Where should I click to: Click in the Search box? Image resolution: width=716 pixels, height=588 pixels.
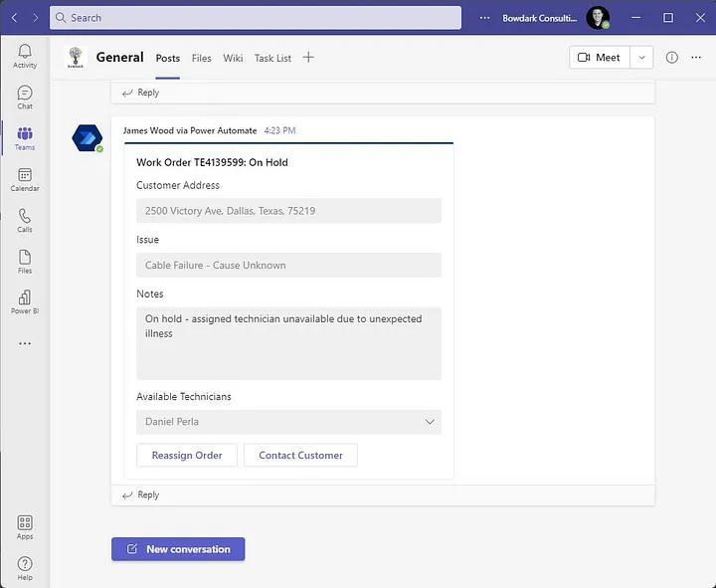coord(256,18)
